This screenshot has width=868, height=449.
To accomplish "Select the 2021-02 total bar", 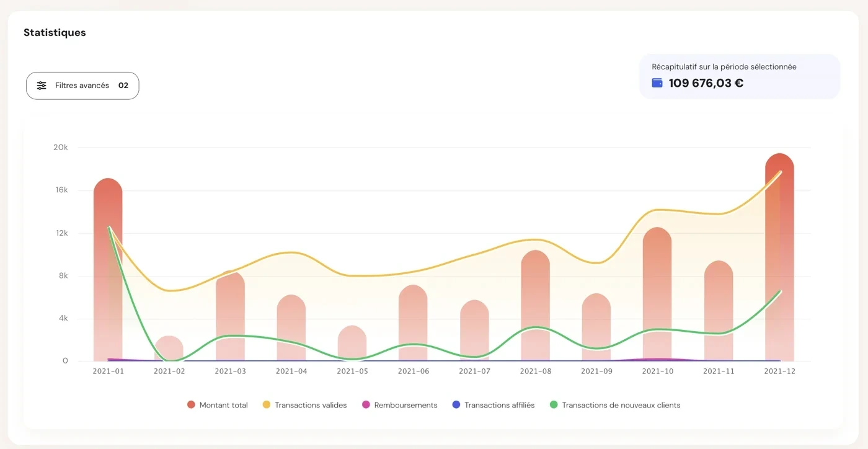I will coord(169,349).
